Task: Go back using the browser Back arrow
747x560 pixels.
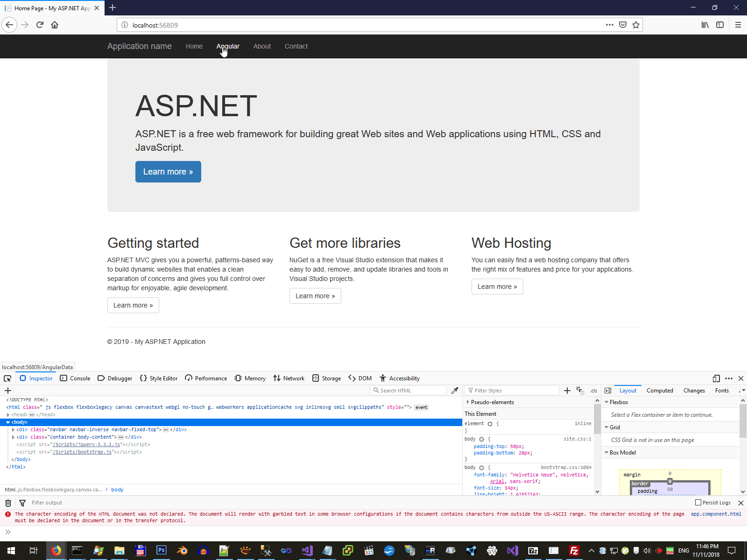Action: [x=9, y=25]
